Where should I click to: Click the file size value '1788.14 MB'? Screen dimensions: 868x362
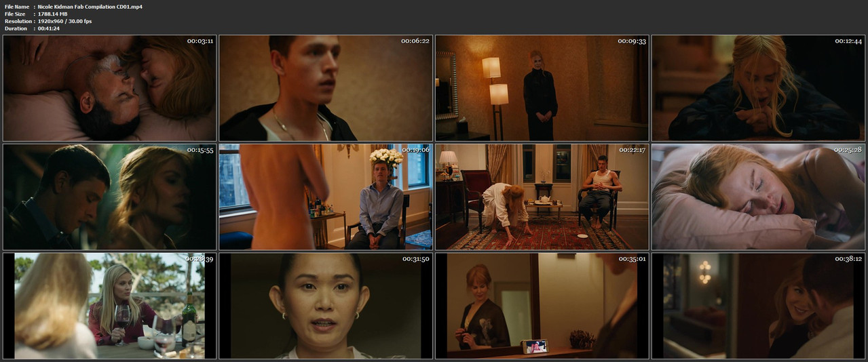53,14
